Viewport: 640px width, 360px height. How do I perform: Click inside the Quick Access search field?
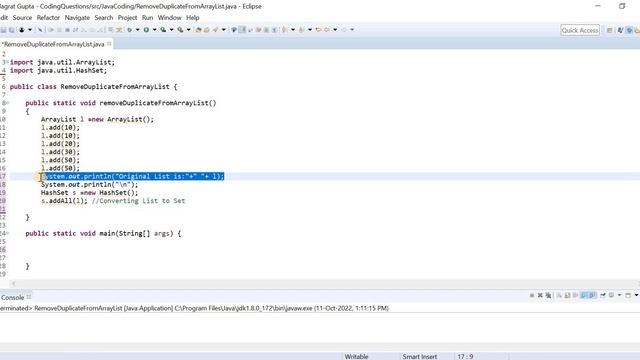click(580, 30)
